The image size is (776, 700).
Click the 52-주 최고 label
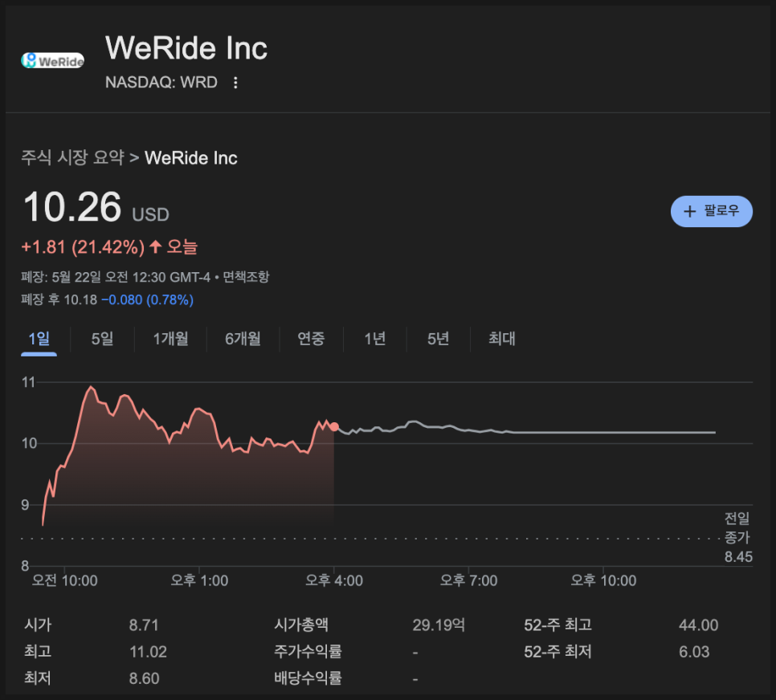pos(557,625)
